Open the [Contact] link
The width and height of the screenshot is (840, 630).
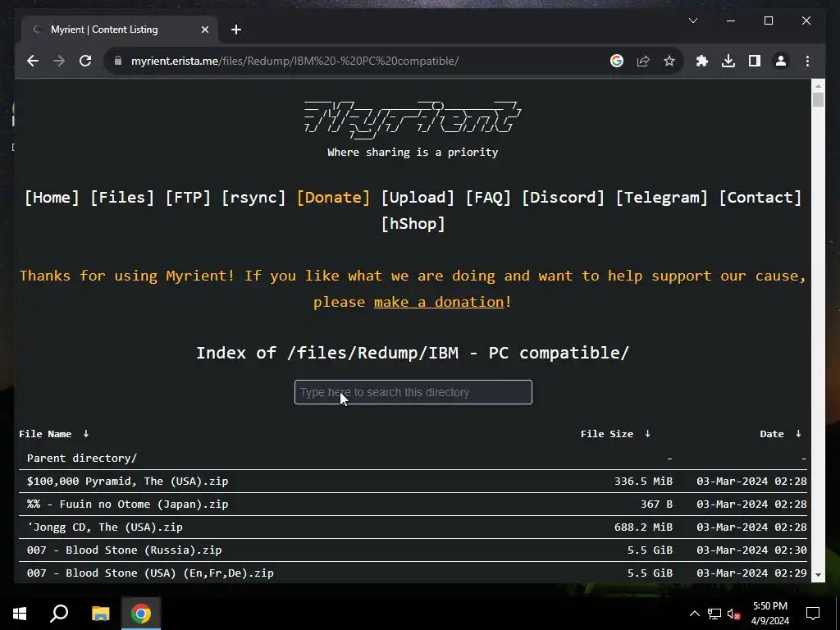click(760, 198)
